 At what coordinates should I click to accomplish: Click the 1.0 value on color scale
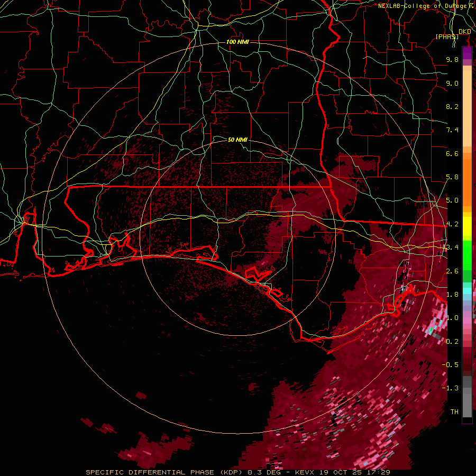[452, 318]
